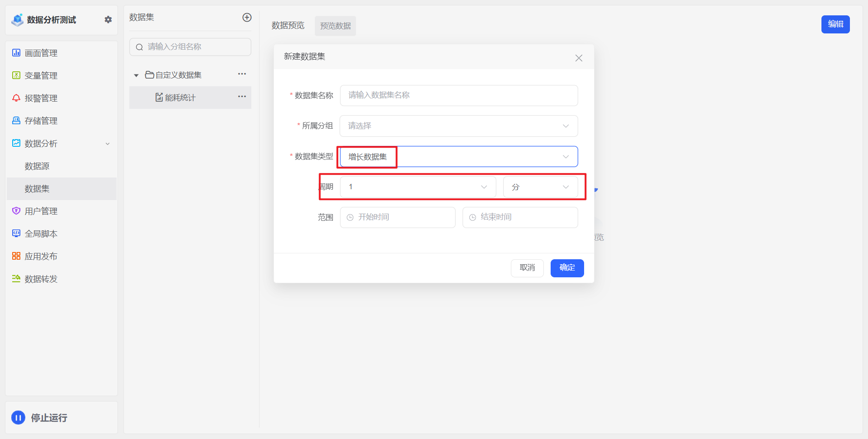Open the more options for 能耗统计
The width and height of the screenshot is (868, 439).
tap(242, 97)
